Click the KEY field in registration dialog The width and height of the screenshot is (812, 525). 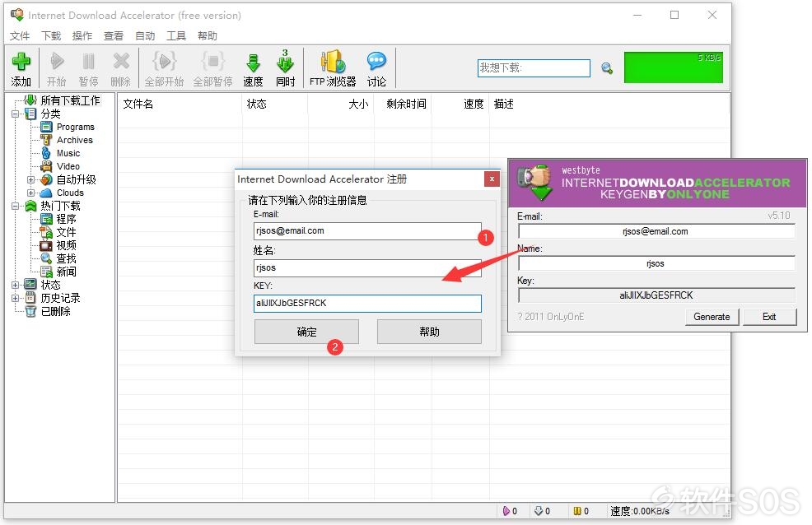click(x=367, y=303)
